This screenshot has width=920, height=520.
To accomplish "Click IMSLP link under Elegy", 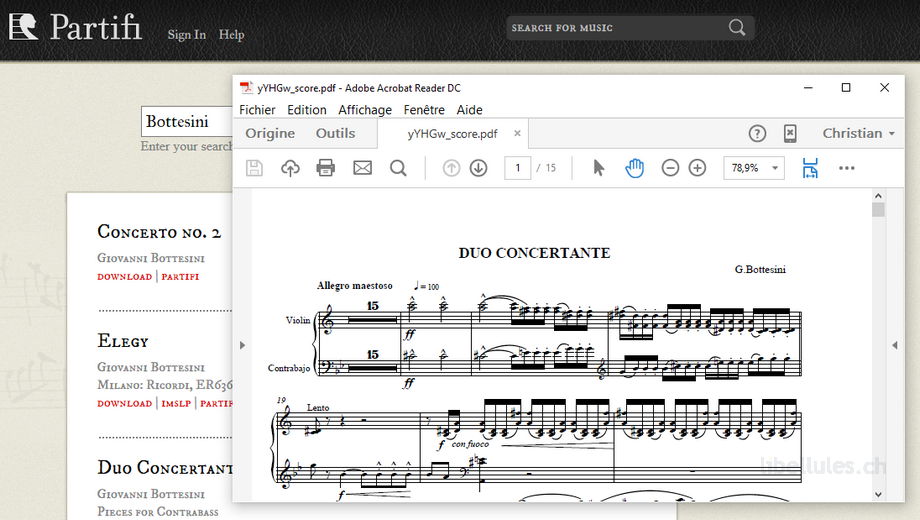I will (x=176, y=403).
